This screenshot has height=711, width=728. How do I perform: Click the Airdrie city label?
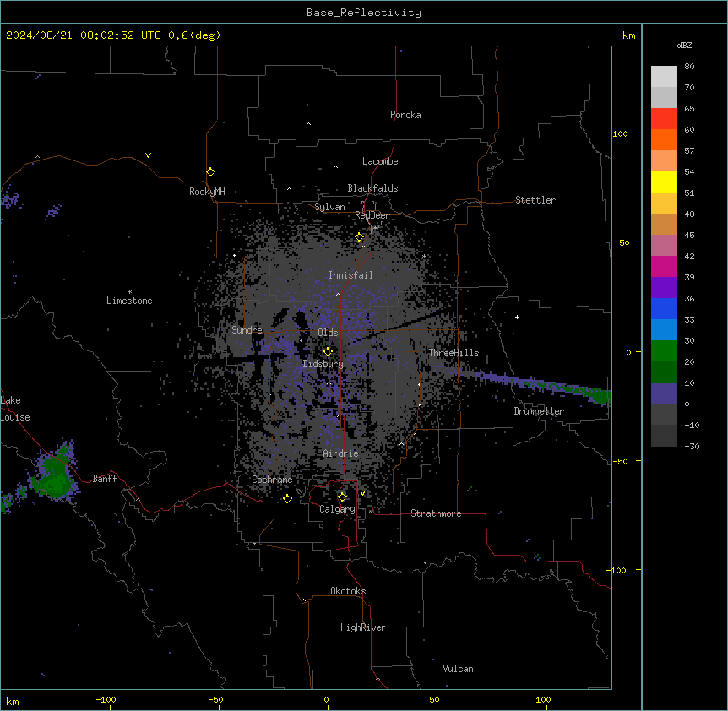(341, 453)
